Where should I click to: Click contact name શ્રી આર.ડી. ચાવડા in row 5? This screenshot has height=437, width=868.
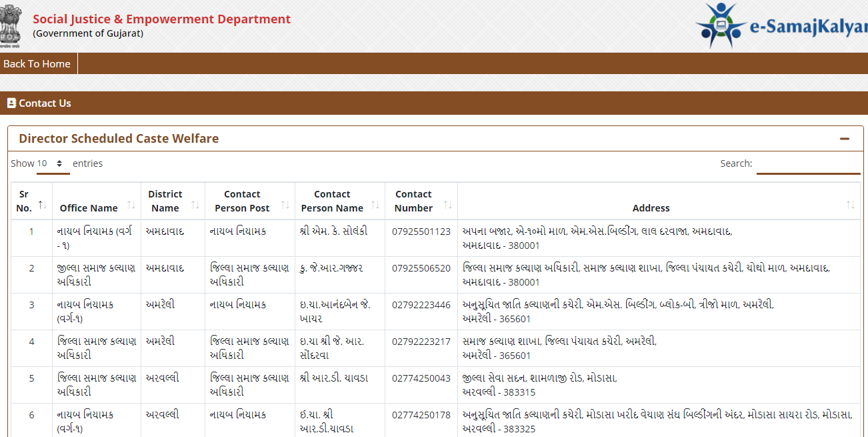[334, 378]
